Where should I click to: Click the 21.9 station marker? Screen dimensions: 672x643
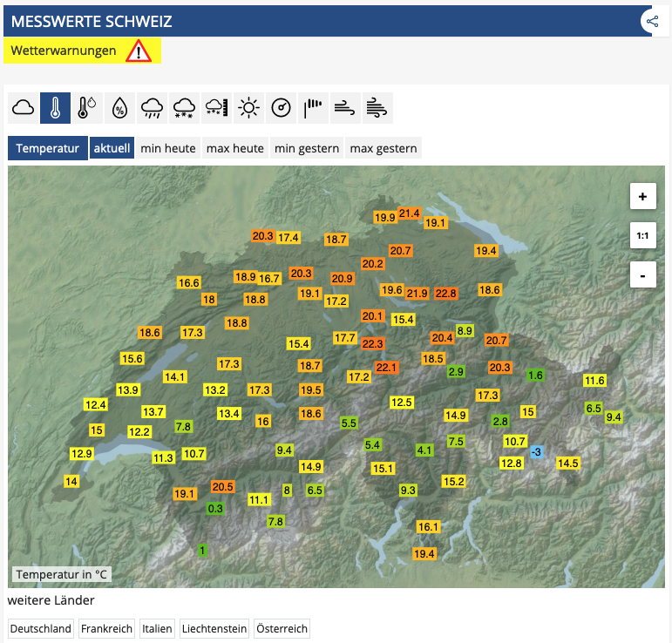pyautogui.click(x=417, y=294)
